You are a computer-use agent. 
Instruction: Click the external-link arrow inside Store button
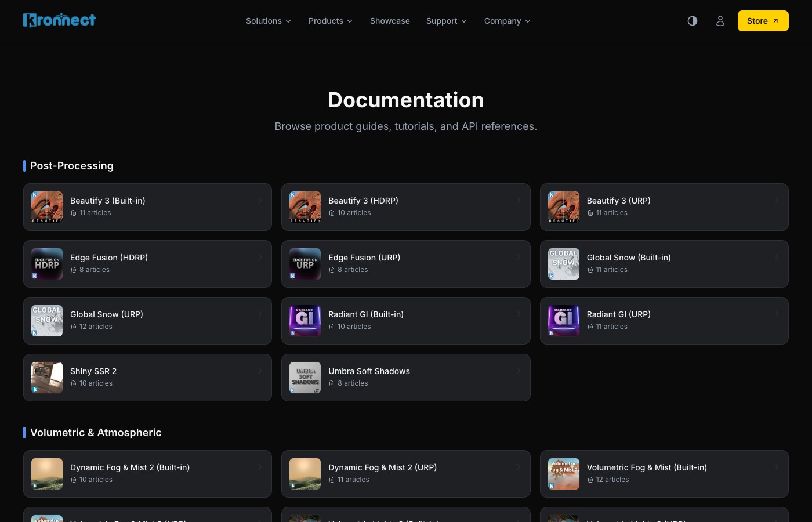775,20
